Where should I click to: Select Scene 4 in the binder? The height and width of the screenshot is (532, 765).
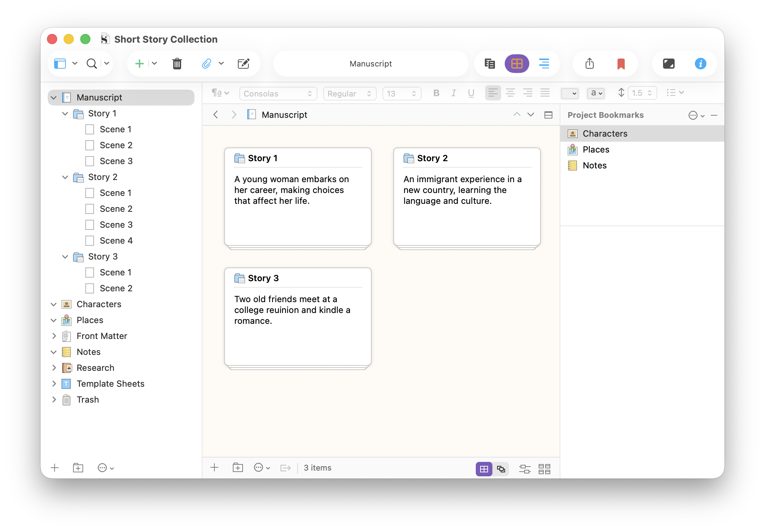point(116,241)
